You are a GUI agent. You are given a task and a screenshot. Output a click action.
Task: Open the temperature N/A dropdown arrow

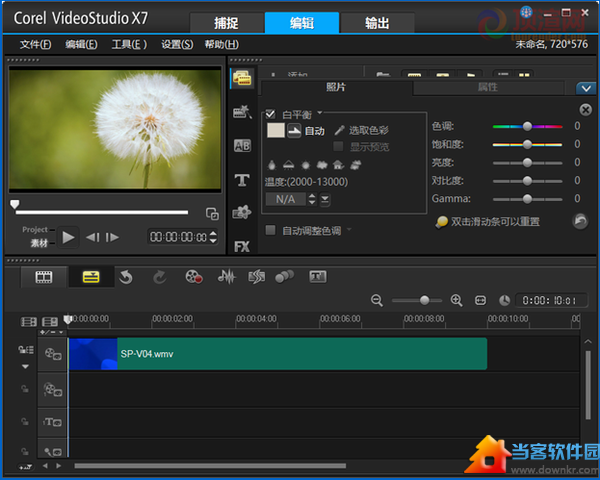pos(325,200)
